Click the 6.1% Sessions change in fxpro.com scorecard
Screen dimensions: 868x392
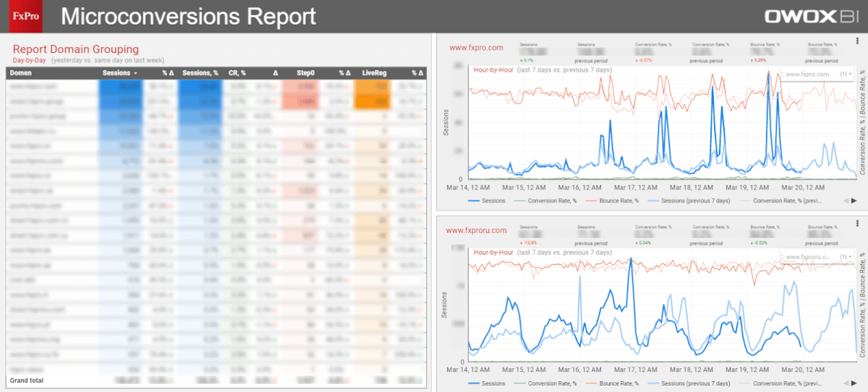point(527,60)
